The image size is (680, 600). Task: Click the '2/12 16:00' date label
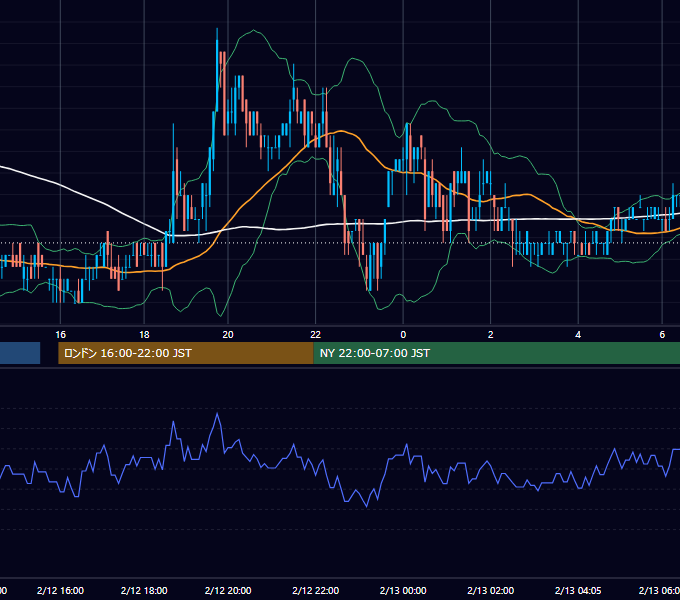pos(60,590)
